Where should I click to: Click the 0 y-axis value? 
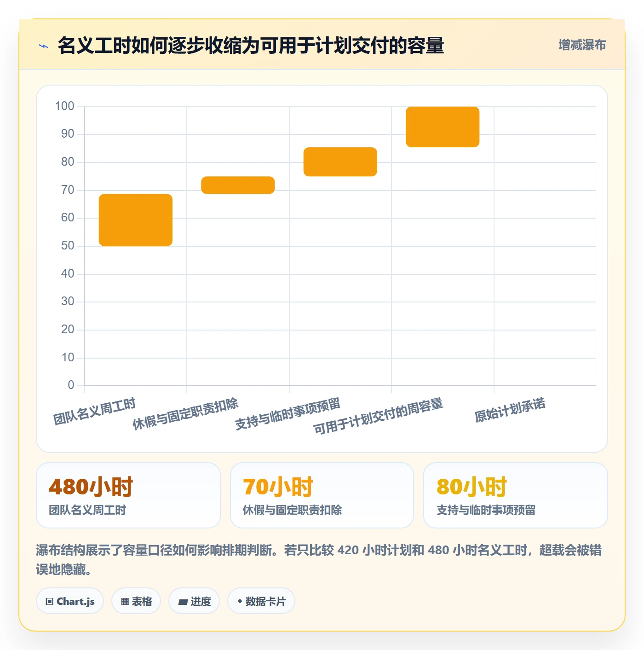click(71, 385)
